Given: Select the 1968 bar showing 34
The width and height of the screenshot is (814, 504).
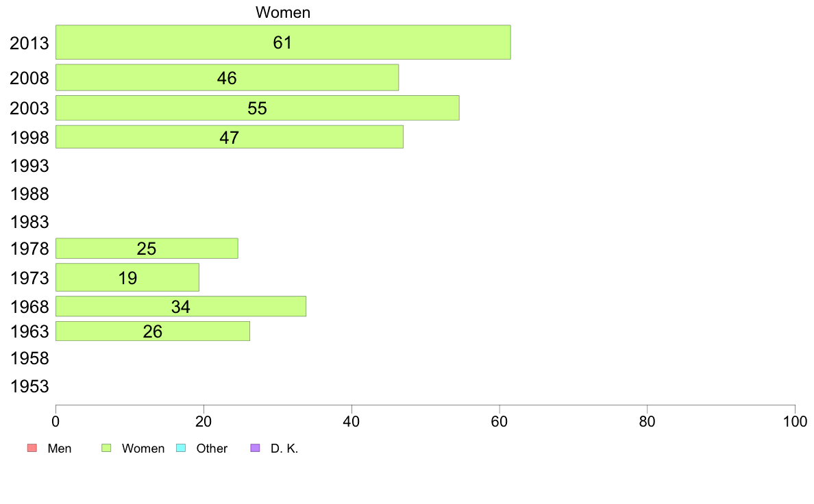Looking at the screenshot, I should 181,306.
